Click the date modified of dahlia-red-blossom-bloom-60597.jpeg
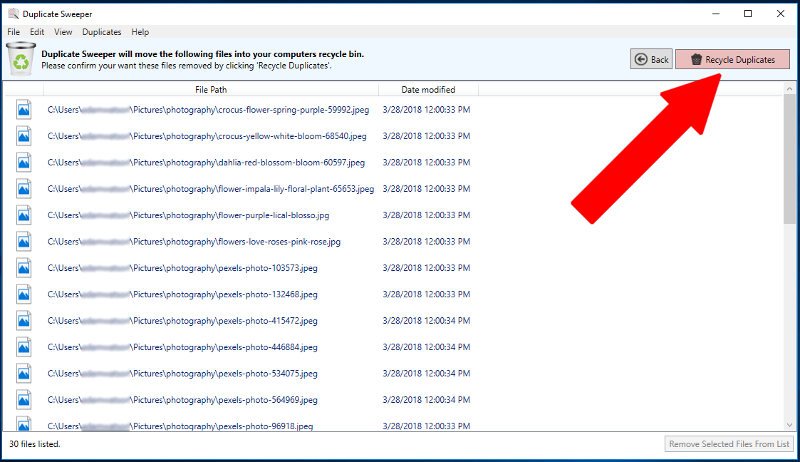The height and width of the screenshot is (462, 800). pyautogui.click(x=427, y=163)
